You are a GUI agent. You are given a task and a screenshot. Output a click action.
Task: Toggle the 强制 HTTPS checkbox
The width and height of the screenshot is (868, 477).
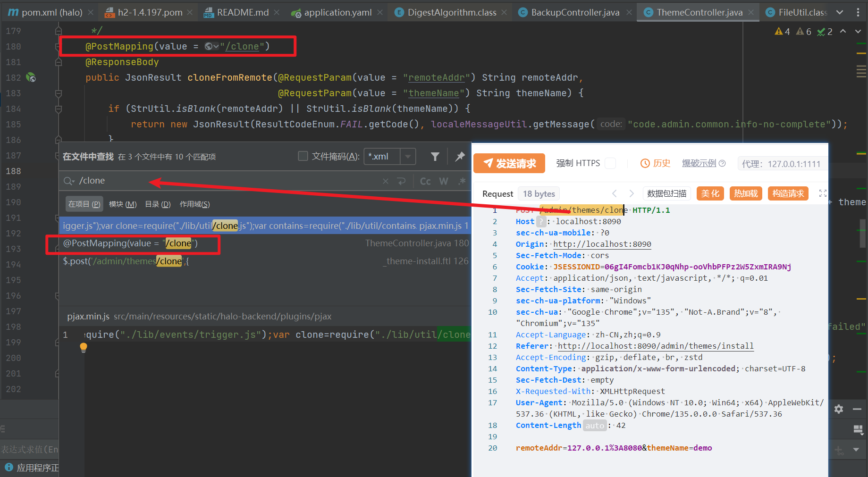pyautogui.click(x=610, y=163)
